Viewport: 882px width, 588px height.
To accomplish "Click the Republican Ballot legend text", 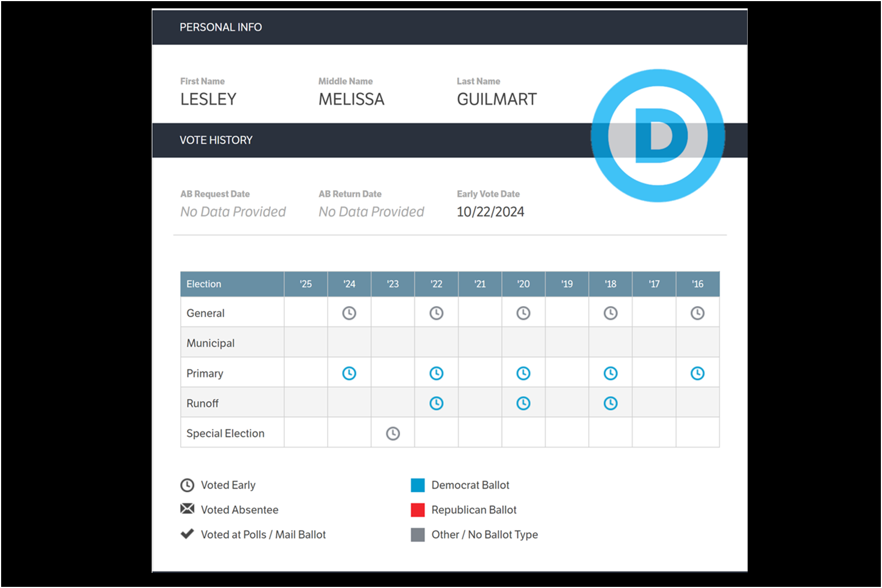I will tap(474, 510).
